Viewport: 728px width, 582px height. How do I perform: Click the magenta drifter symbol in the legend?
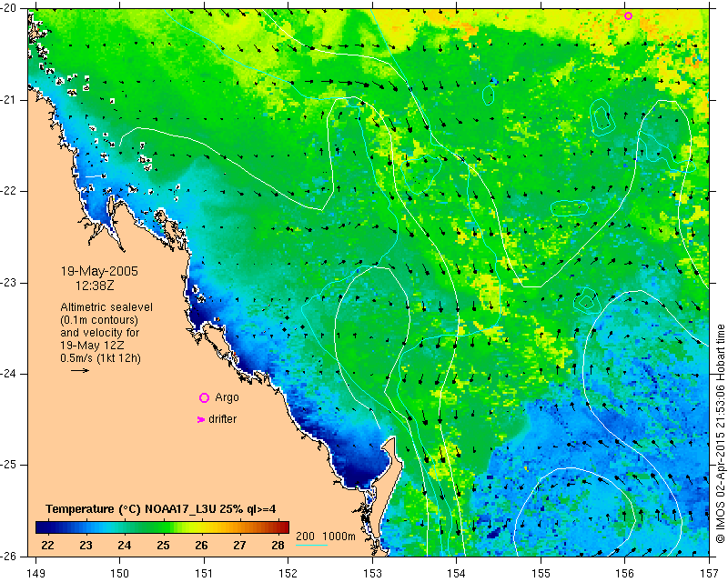(200, 419)
